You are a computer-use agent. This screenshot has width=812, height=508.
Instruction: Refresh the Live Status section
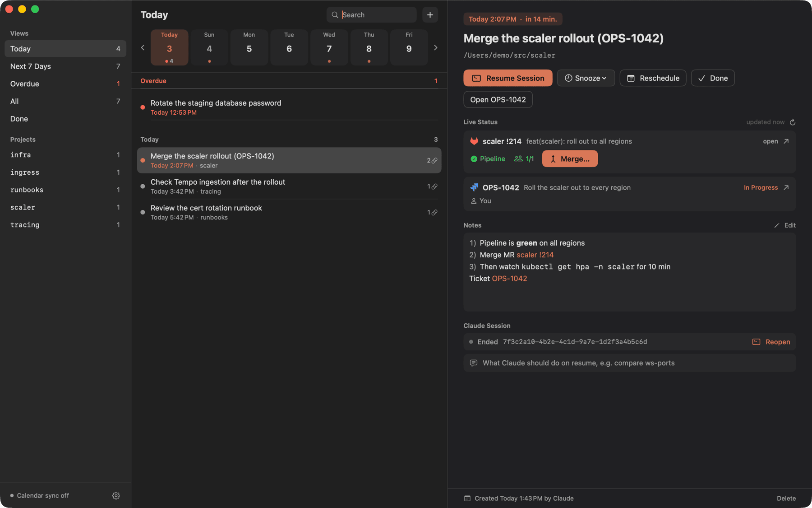pos(793,122)
